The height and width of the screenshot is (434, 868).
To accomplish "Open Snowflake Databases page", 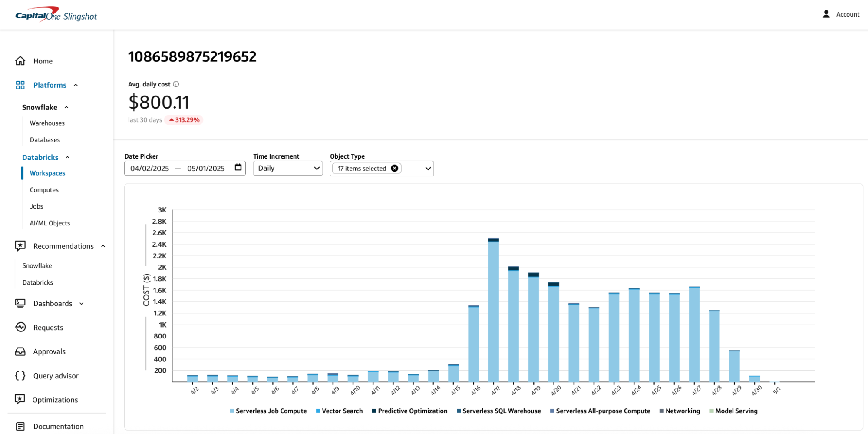I will coord(45,140).
